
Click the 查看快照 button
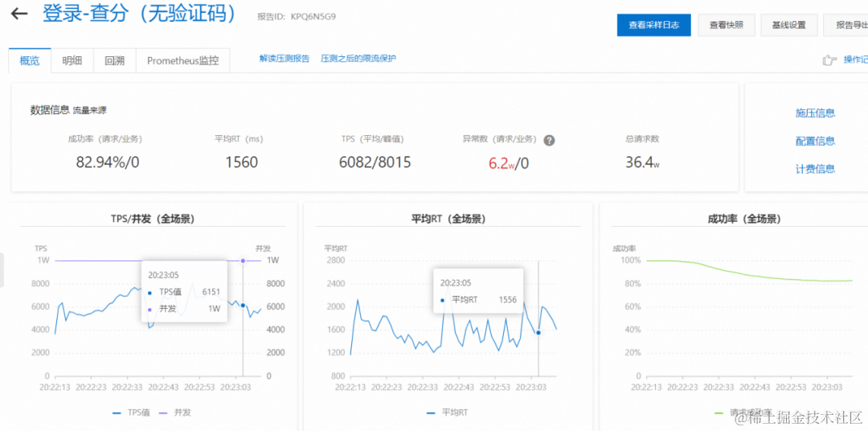pos(727,26)
